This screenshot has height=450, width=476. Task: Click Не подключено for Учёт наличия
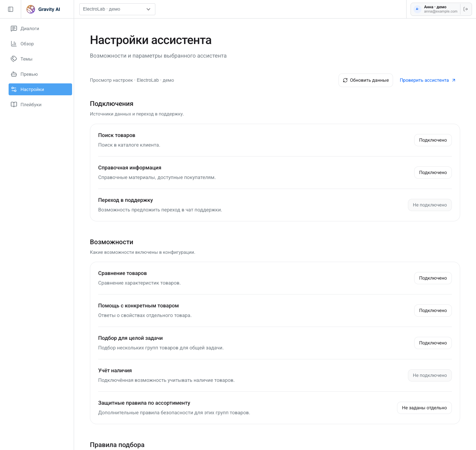tap(430, 376)
